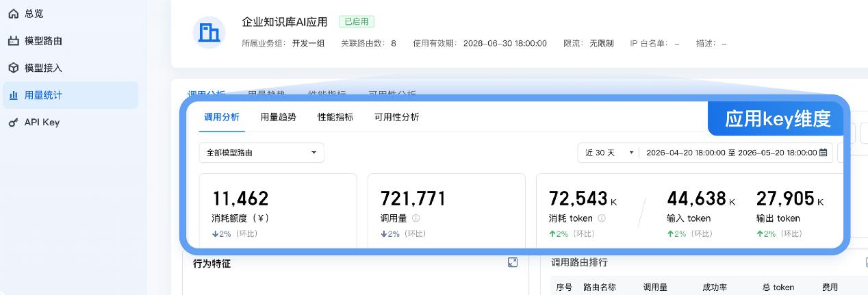The width and height of the screenshot is (868, 295).
Task: Click the 成功率 column header
Action: coord(715,287)
